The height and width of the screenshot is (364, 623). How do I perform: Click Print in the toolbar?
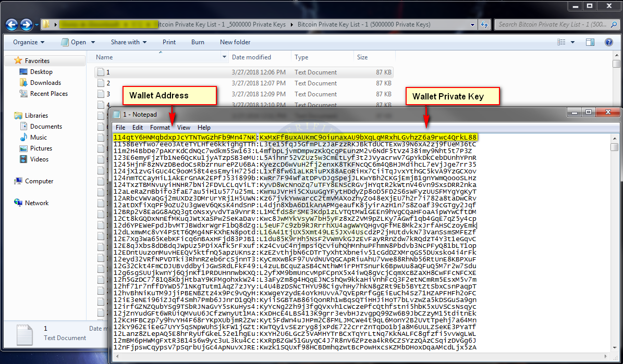169,42
